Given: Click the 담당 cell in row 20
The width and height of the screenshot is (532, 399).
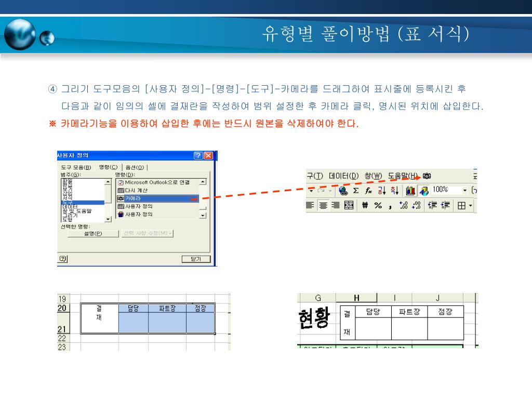Looking at the screenshot, I should coord(134,308).
